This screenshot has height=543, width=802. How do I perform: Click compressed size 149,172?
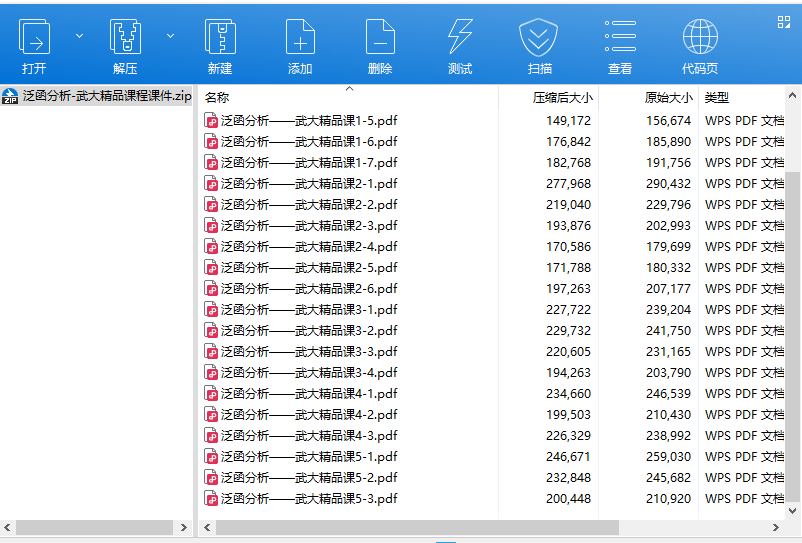tap(568, 121)
